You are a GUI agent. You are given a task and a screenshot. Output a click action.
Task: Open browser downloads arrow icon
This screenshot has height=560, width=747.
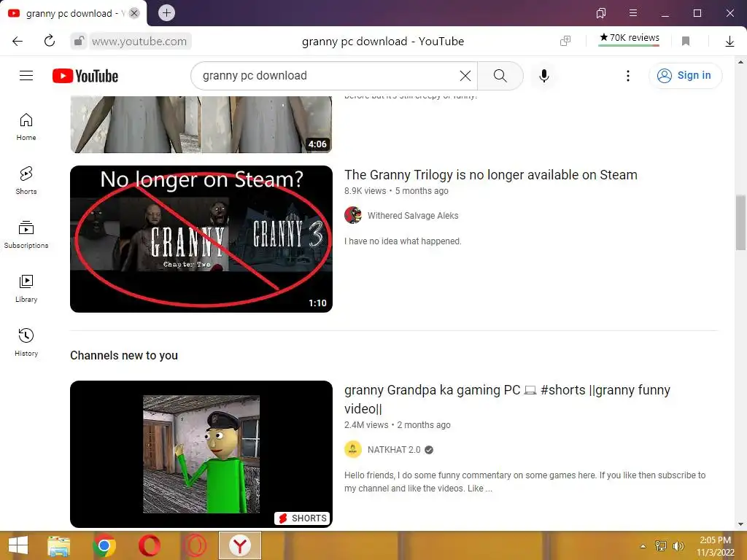(729, 42)
